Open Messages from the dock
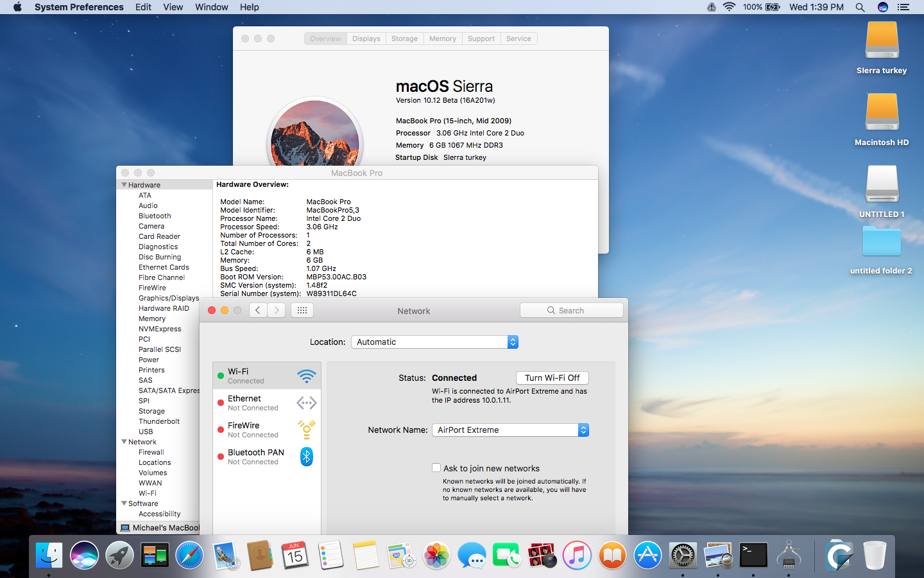 pos(472,556)
